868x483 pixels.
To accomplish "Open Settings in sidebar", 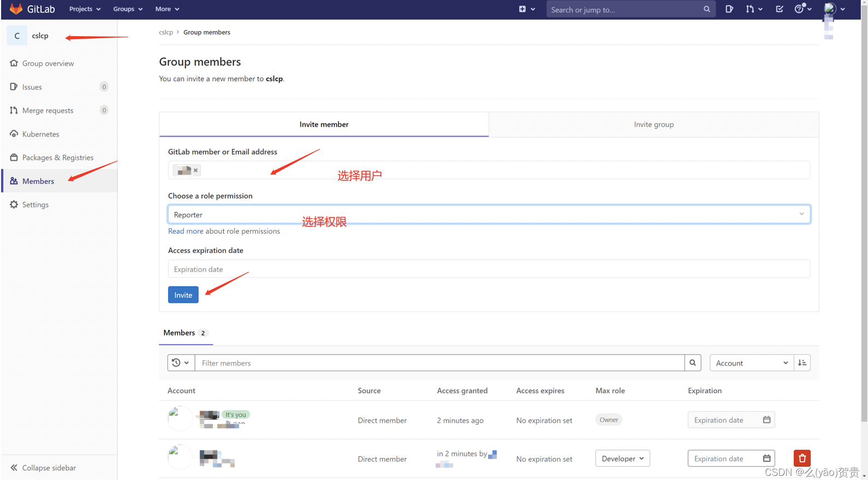I will [59, 204].
